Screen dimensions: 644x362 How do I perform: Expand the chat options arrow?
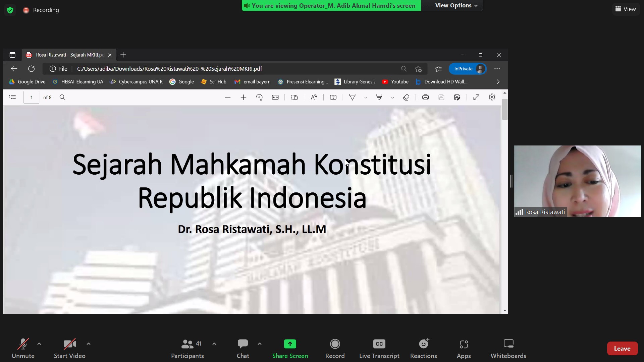click(260, 344)
